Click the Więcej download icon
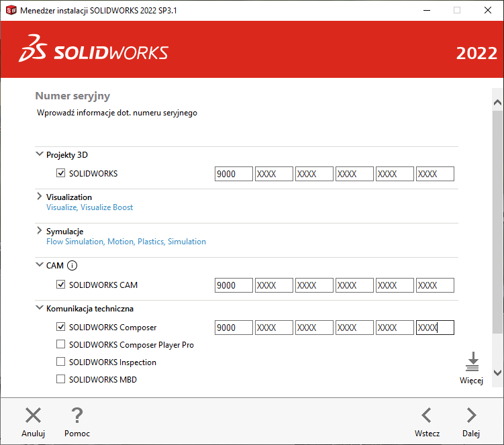Image resolution: width=504 pixels, height=445 pixels. click(472, 361)
